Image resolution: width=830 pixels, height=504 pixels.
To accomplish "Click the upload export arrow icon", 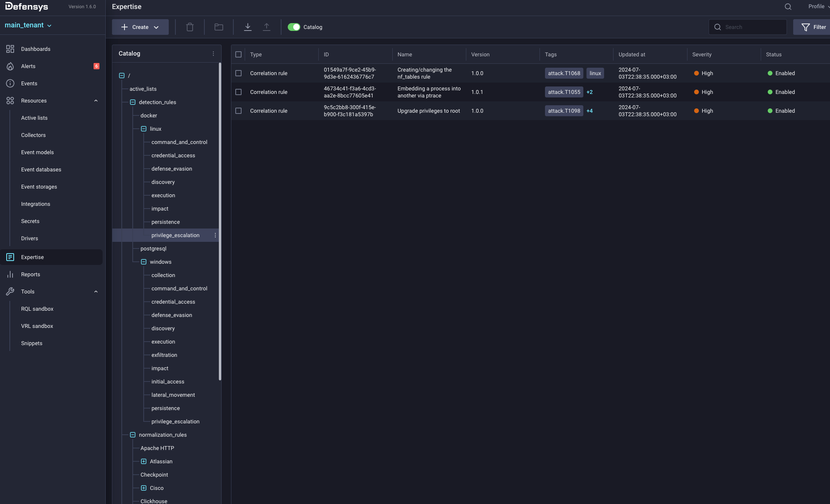I will click(x=267, y=27).
